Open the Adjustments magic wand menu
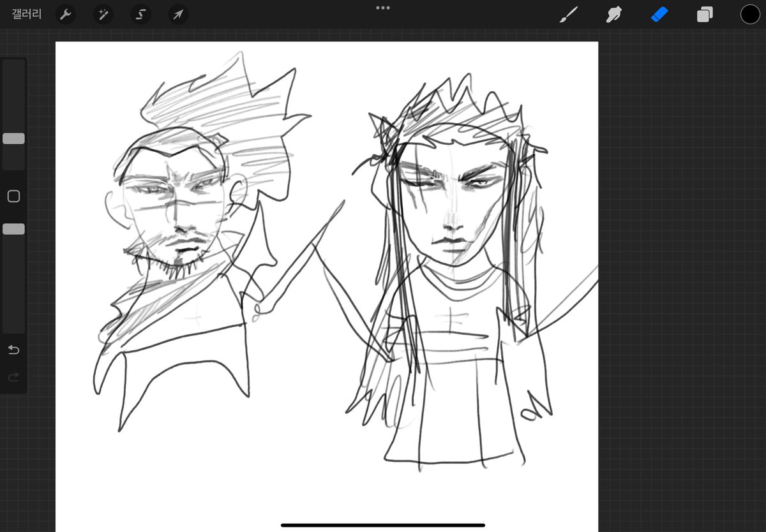 pyautogui.click(x=103, y=14)
